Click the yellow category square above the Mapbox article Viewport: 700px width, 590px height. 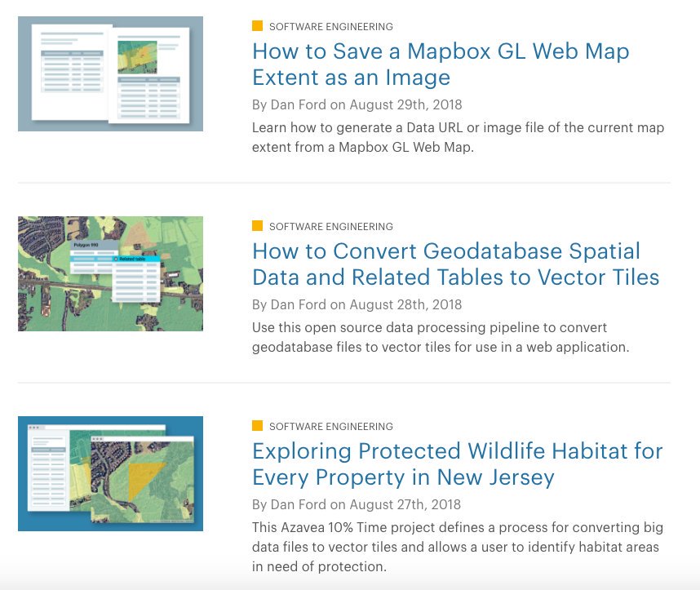pyautogui.click(x=257, y=26)
